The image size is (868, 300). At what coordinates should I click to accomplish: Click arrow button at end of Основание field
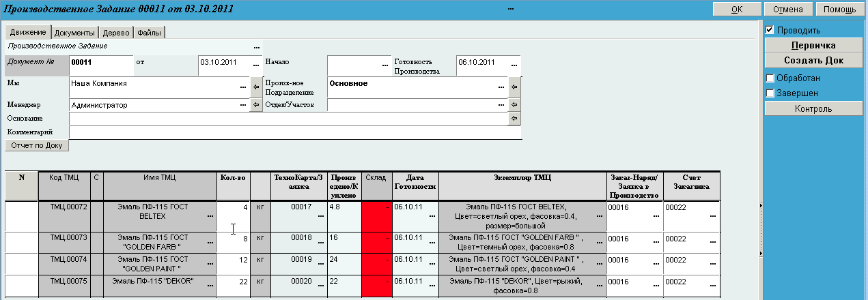point(514,119)
